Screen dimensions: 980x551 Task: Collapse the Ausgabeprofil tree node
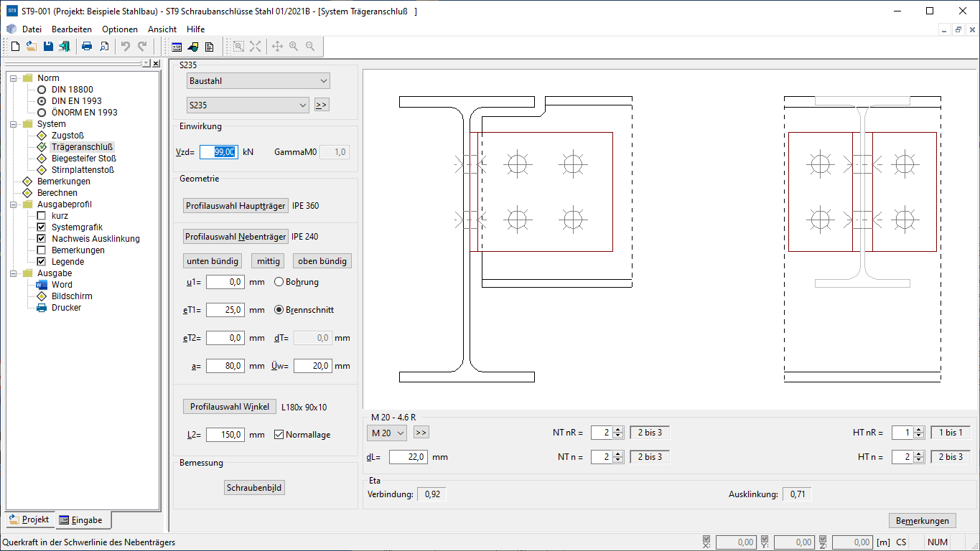pyautogui.click(x=13, y=204)
